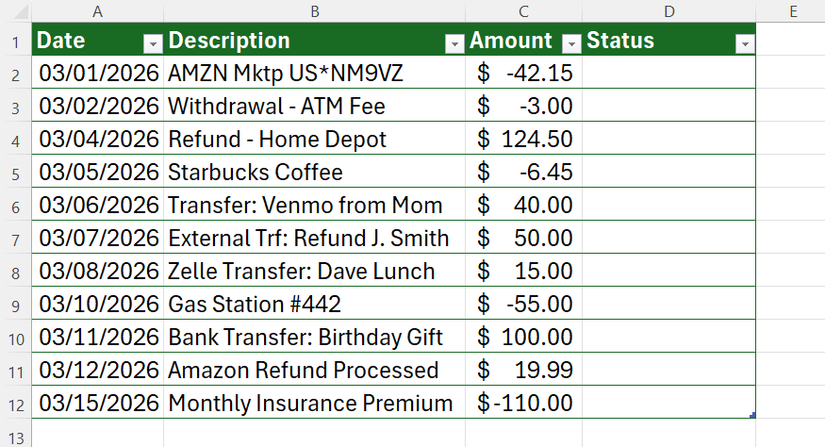Viewport: 825px width, 447px height.
Task: Select row 12 via its row number
Action: coord(15,404)
